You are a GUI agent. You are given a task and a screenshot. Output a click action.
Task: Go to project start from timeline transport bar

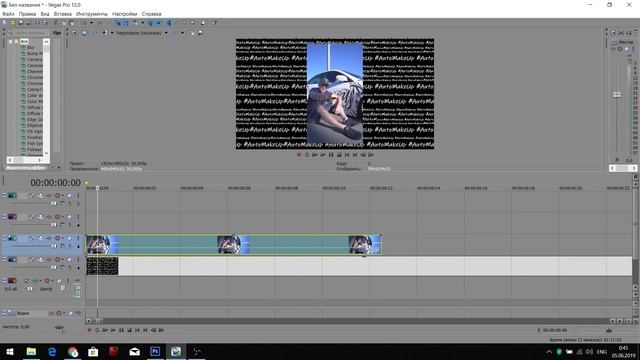click(x=137, y=330)
